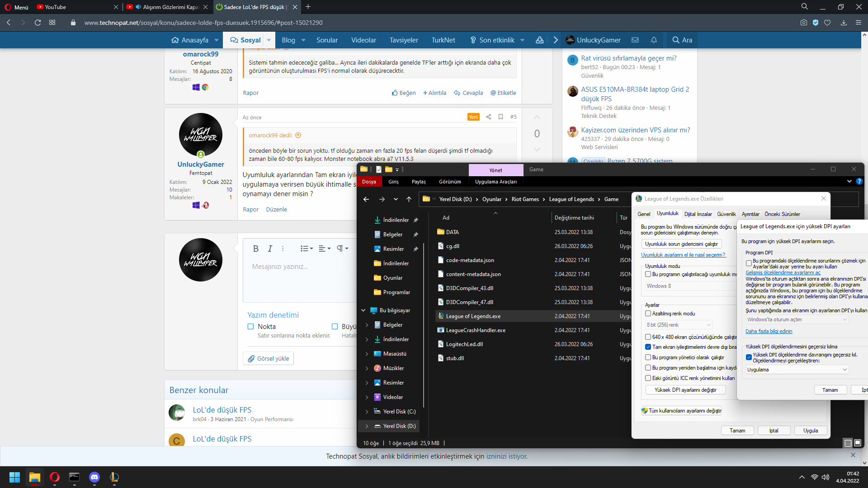868x488 pixels.
Task: Switch to the 'Dijital İmzalar' tab
Action: (x=698, y=214)
